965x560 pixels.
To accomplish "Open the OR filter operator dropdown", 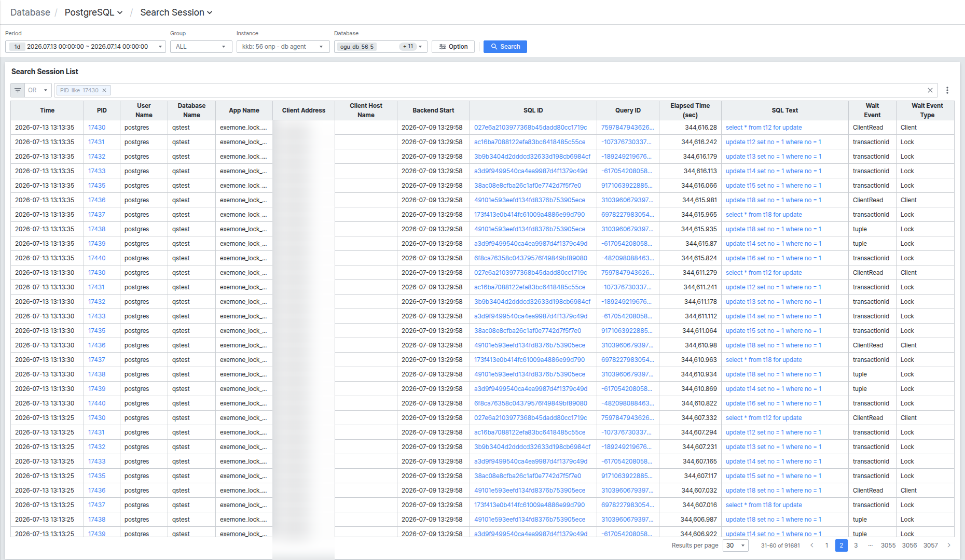I will (x=38, y=90).
